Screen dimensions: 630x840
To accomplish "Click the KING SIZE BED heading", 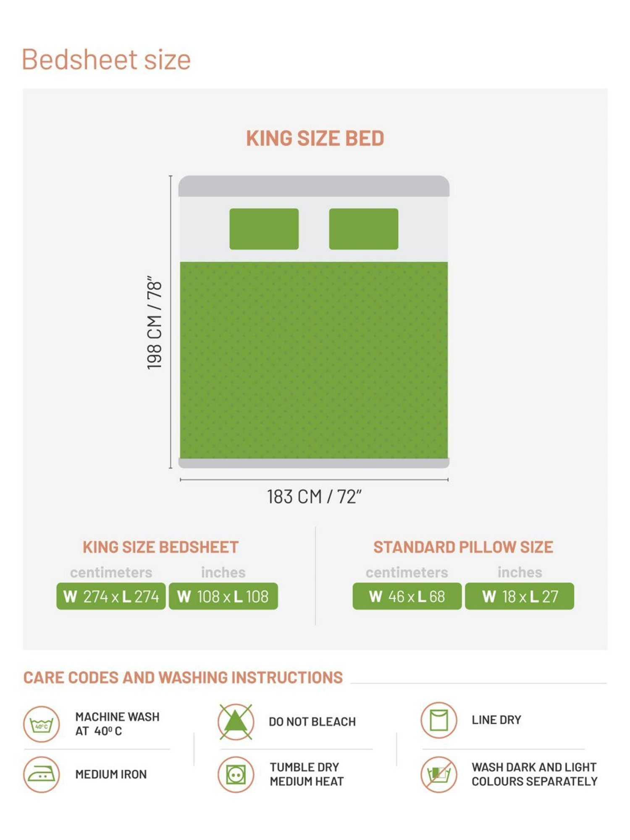I will coord(315,139).
